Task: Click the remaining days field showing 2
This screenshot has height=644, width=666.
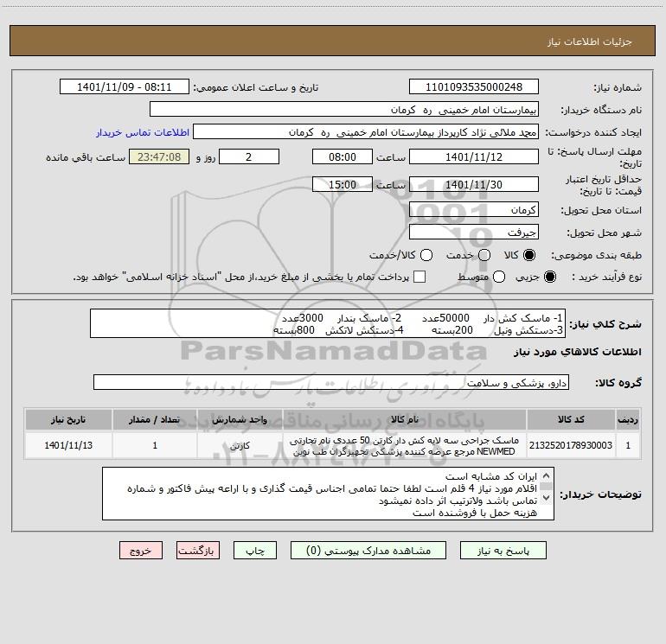Action: (249, 157)
